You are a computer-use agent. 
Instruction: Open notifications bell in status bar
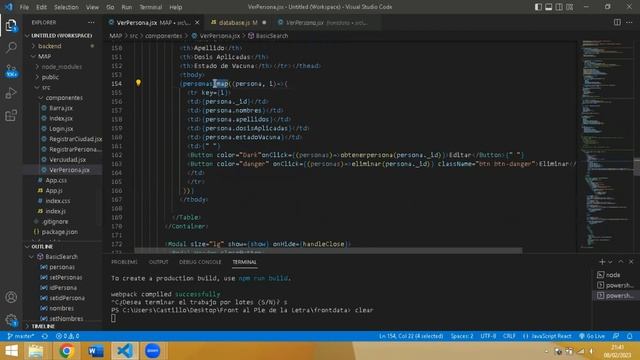tap(629, 336)
